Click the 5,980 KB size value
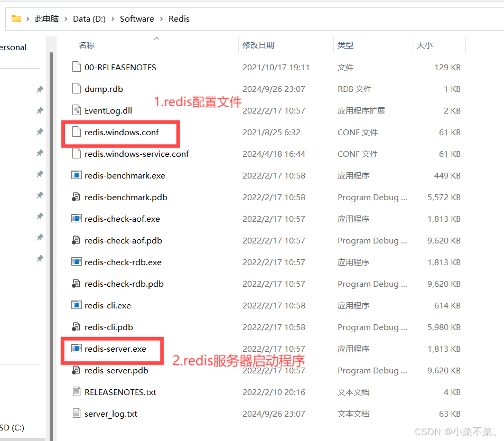The height and width of the screenshot is (441, 504). click(444, 327)
